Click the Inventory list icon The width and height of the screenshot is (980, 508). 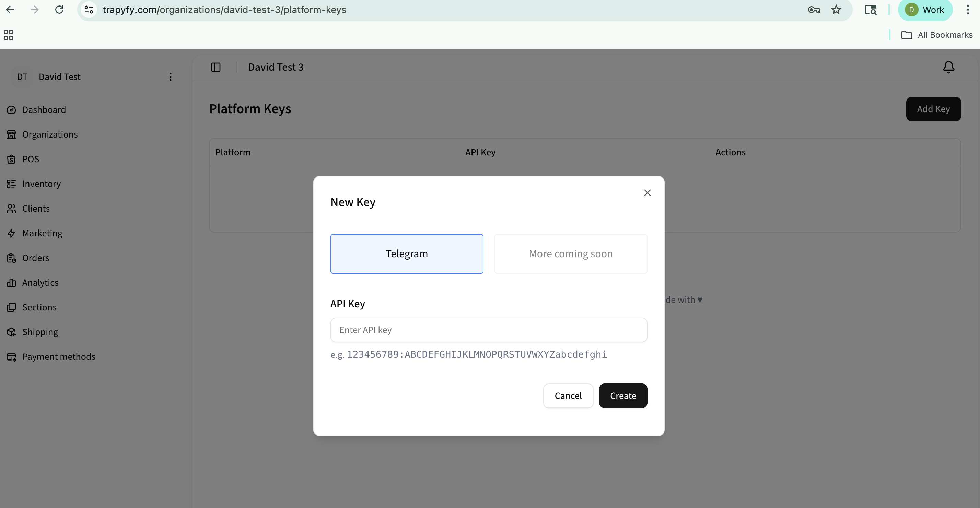click(11, 184)
